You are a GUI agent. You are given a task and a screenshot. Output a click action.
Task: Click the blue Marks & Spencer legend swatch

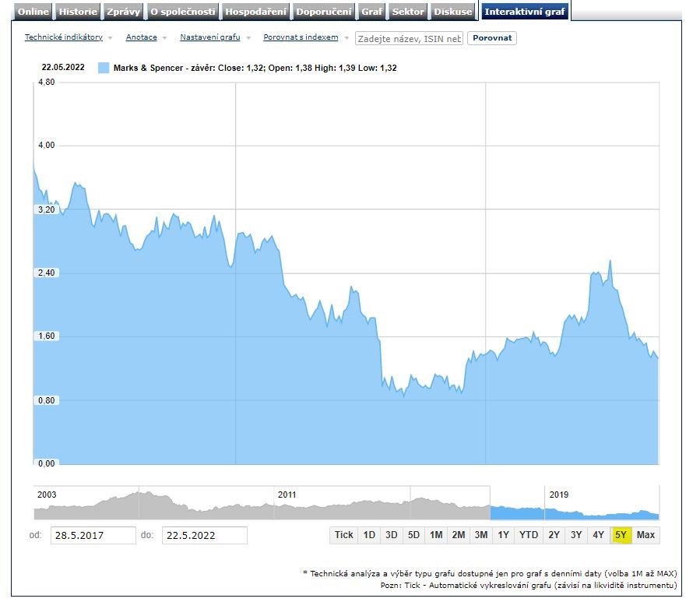(104, 68)
